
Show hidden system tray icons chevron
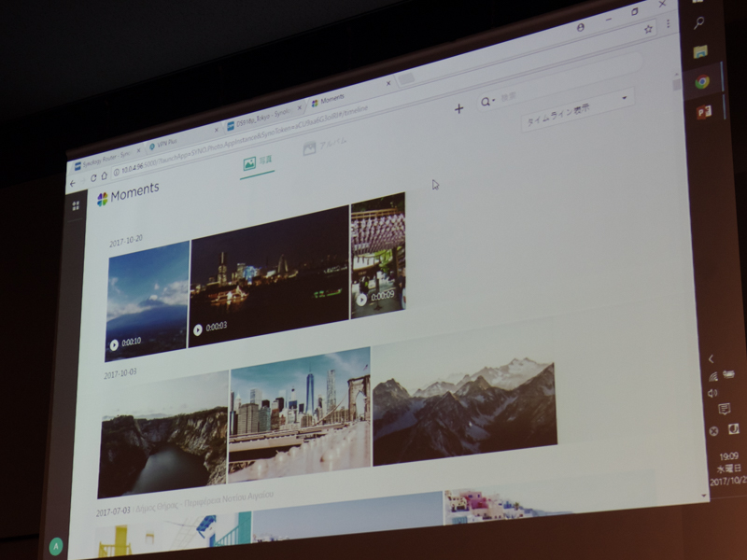[711, 359]
